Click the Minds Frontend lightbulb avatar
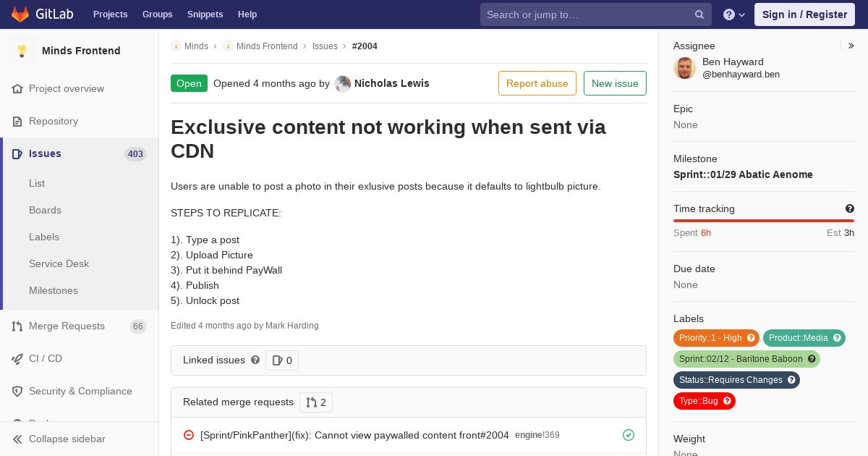Image resolution: width=868 pixels, height=456 pixels. pos(22,51)
